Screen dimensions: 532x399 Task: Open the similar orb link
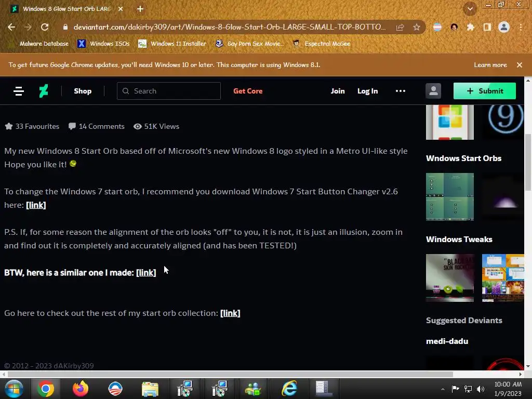(x=146, y=272)
